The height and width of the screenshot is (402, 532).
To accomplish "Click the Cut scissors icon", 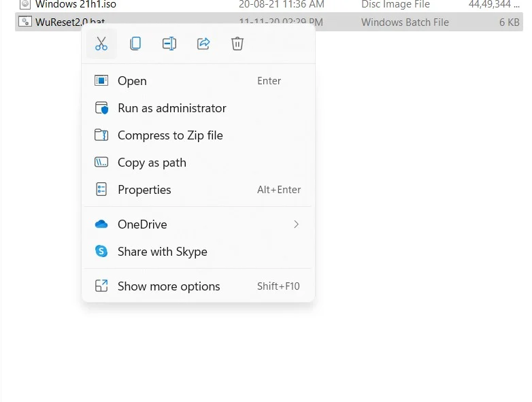I will click(101, 44).
